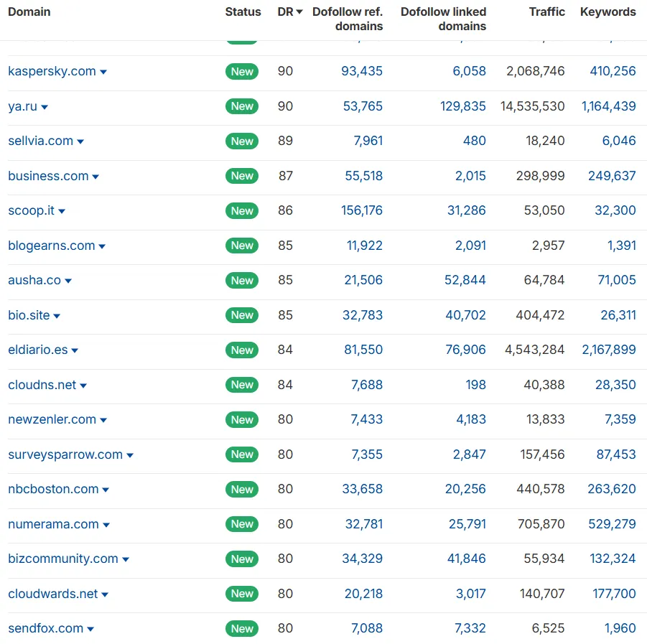This screenshot has width=647, height=644.
Task: Expand the scoop.it dropdown arrow
Action: pyautogui.click(x=62, y=212)
